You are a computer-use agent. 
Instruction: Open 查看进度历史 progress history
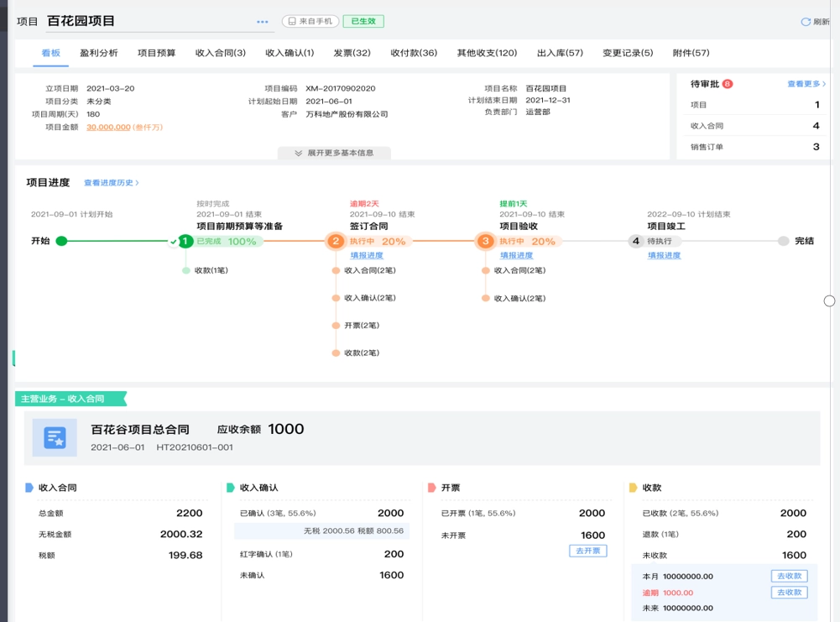111,183
